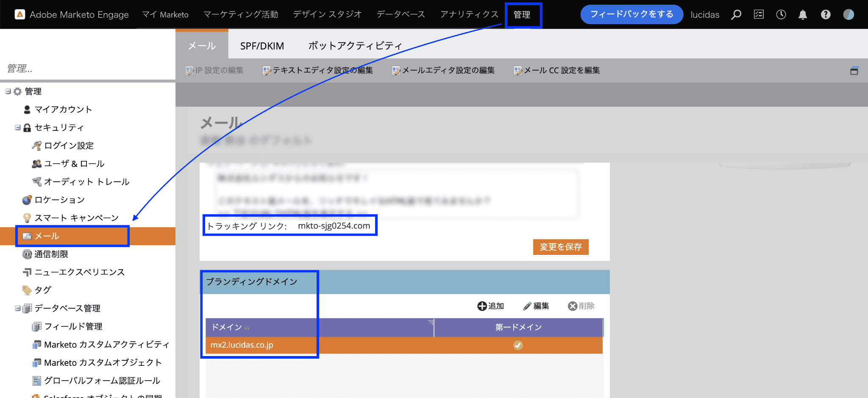
Task: Open the help question mark icon
Action: 825,15
